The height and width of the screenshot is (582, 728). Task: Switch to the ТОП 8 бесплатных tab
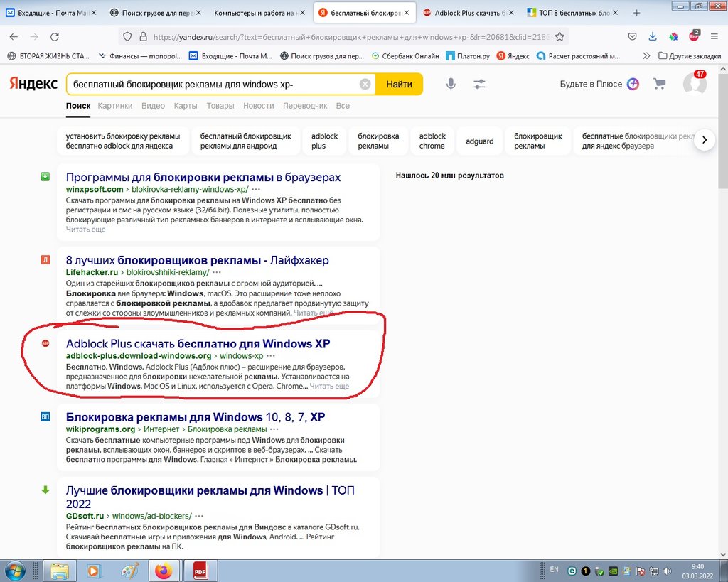pyautogui.click(x=573, y=13)
